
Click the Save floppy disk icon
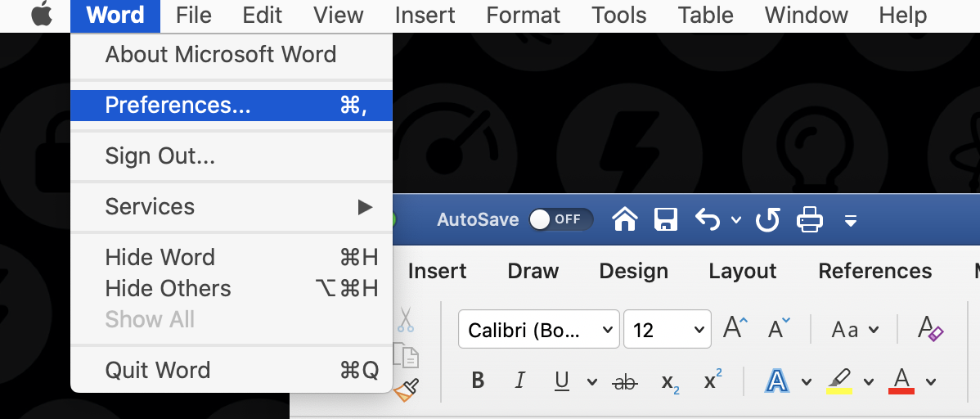(x=666, y=219)
